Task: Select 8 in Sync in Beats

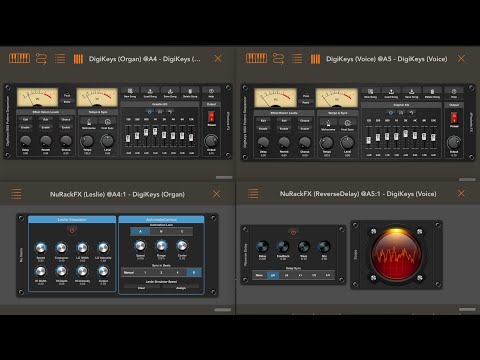Action: (x=194, y=272)
